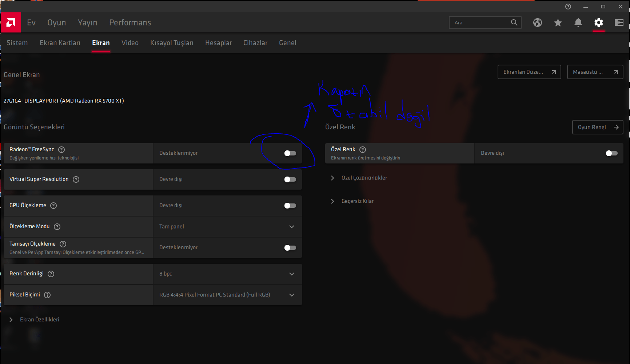Show help for Özel Renk setting

(363, 150)
